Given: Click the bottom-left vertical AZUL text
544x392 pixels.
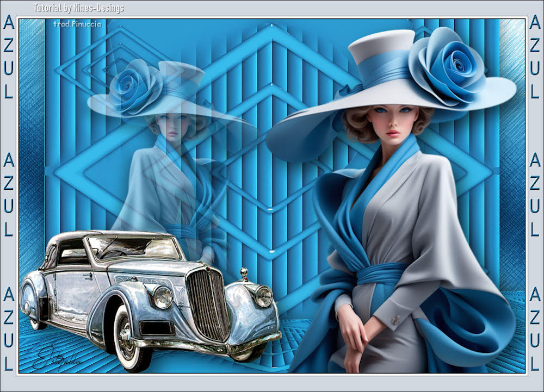Looking at the screenshot, I should [9, 329].
